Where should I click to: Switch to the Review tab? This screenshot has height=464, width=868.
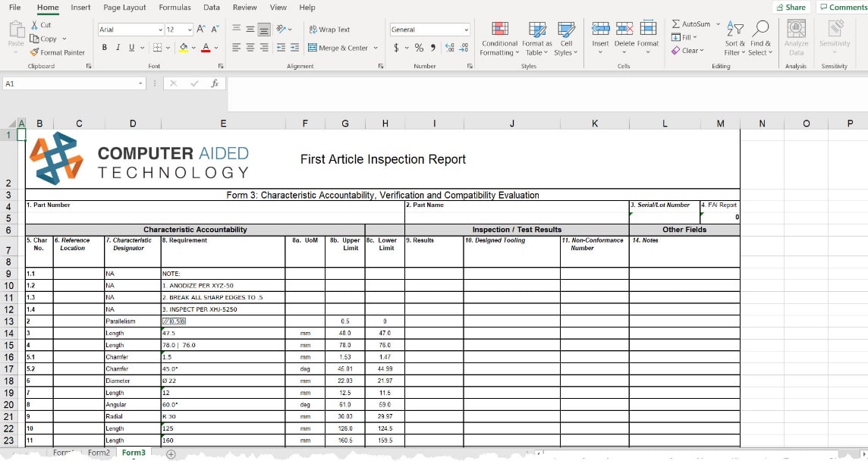pos(244,7)
